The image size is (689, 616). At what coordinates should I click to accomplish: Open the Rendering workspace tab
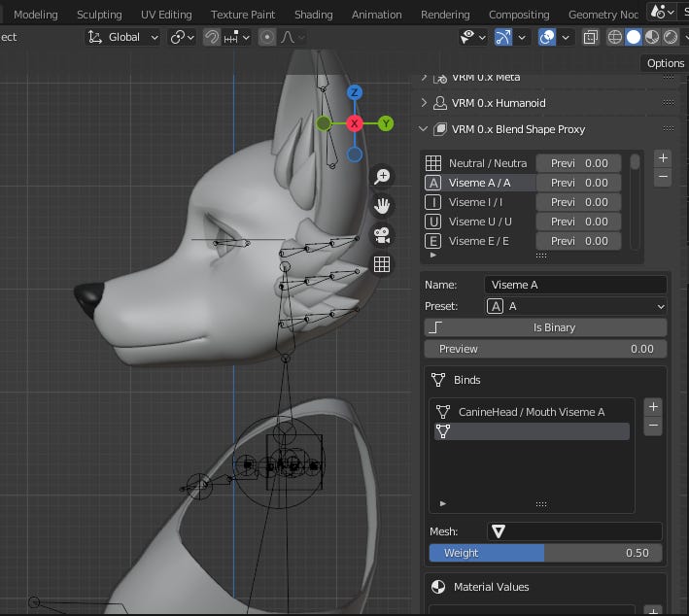pos(445,15)
